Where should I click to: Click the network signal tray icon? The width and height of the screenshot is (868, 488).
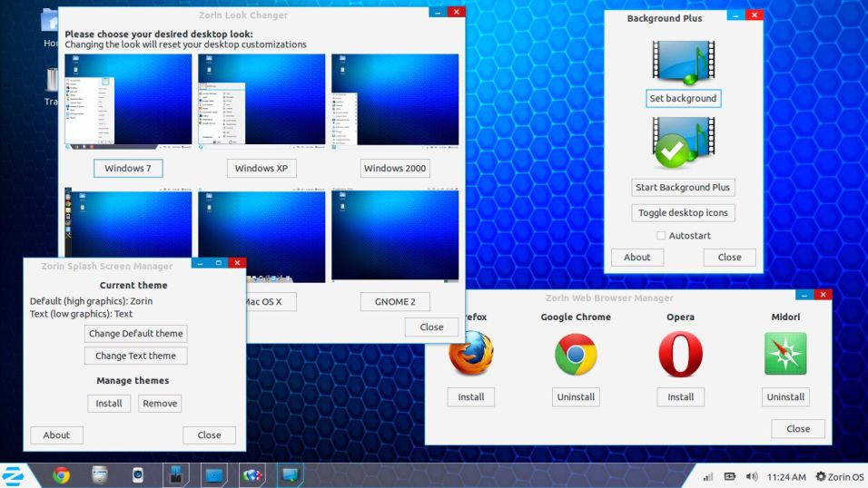click(x=708, y=477)
